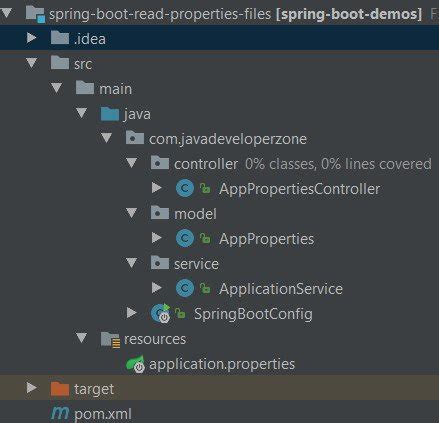Viewport: 439px width, 423px height.
Task: Click the service package icon
Action: point(160,263)
